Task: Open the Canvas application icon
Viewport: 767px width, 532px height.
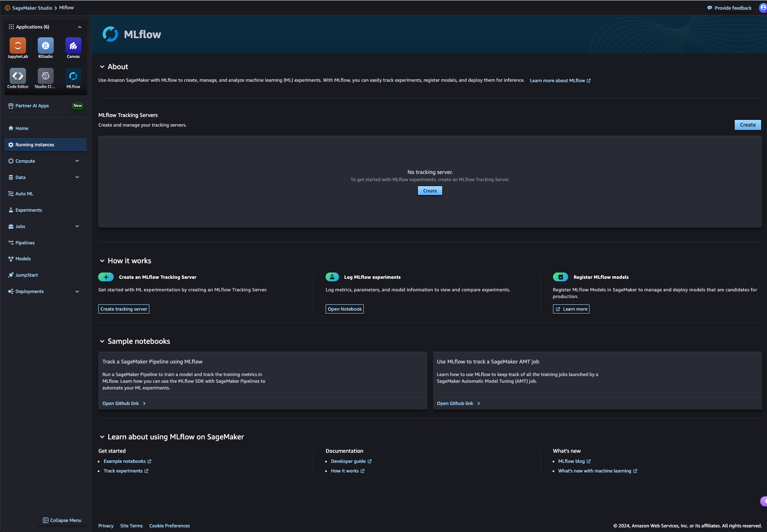Action: (x=73, y=46)
